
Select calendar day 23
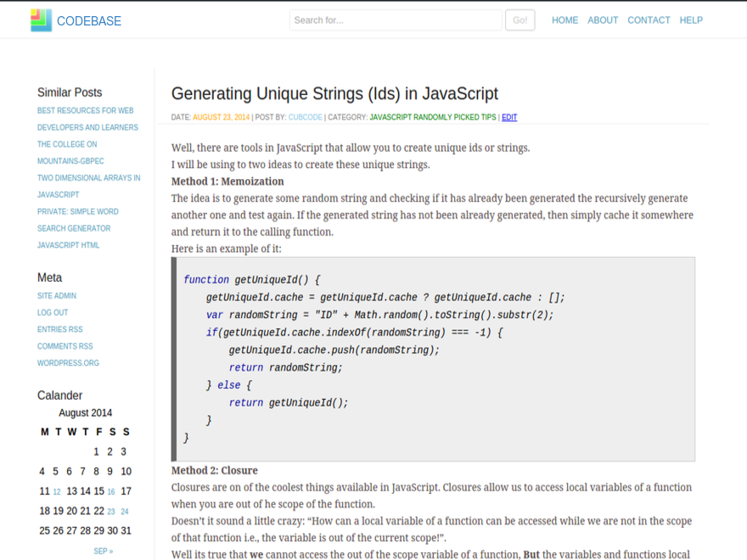tap(111, 512)
